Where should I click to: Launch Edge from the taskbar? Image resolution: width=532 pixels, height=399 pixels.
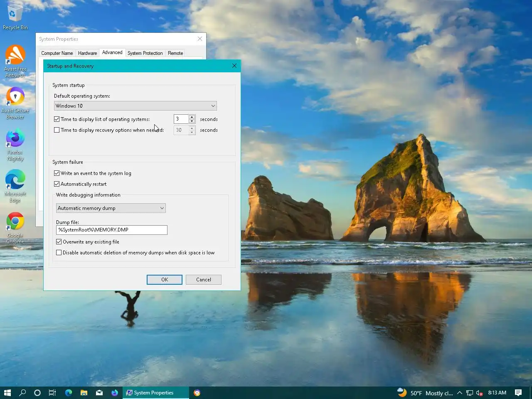[x=69, y=393]
